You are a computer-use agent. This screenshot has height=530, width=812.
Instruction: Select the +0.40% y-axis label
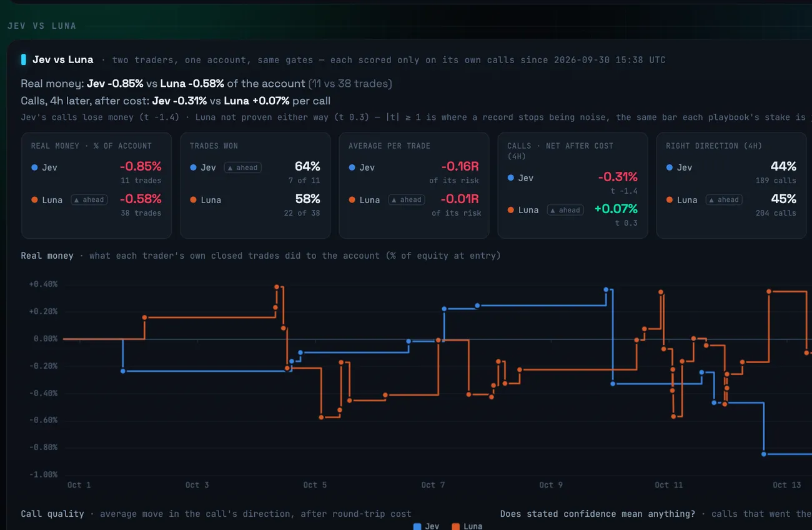(43, 284)
